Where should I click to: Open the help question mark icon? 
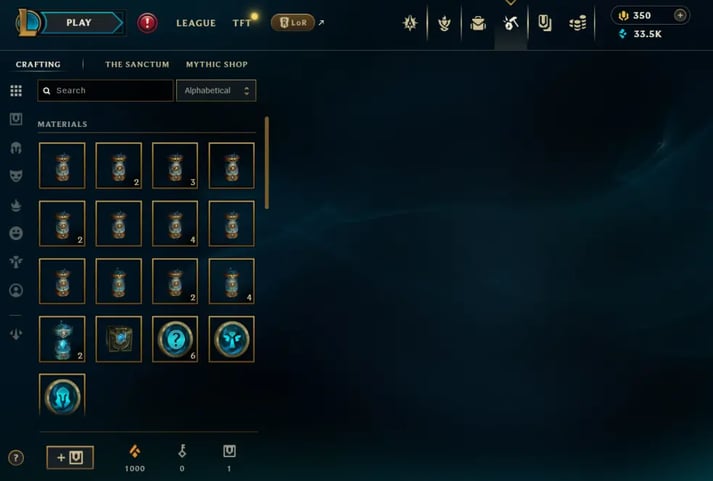[x=16, y=458]
